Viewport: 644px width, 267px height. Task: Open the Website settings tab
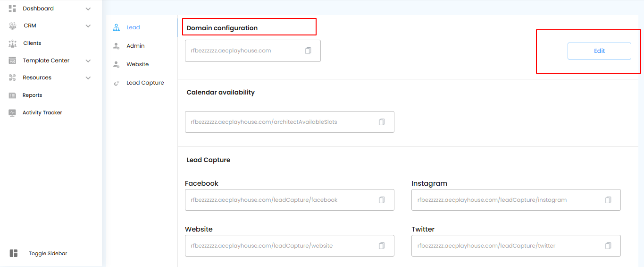(x=137, y=64)
